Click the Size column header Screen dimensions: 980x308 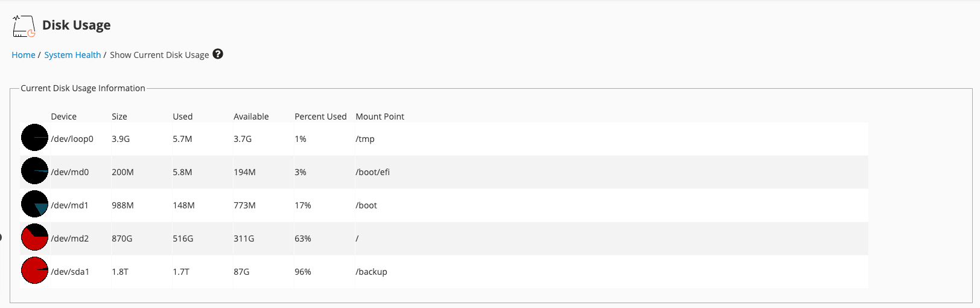(x=119, y=117)
